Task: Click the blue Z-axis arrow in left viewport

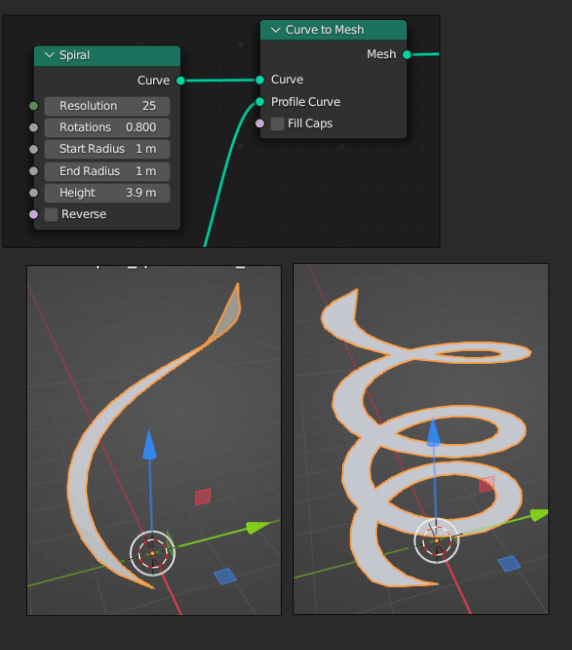Action: click(x=149, y=445)
